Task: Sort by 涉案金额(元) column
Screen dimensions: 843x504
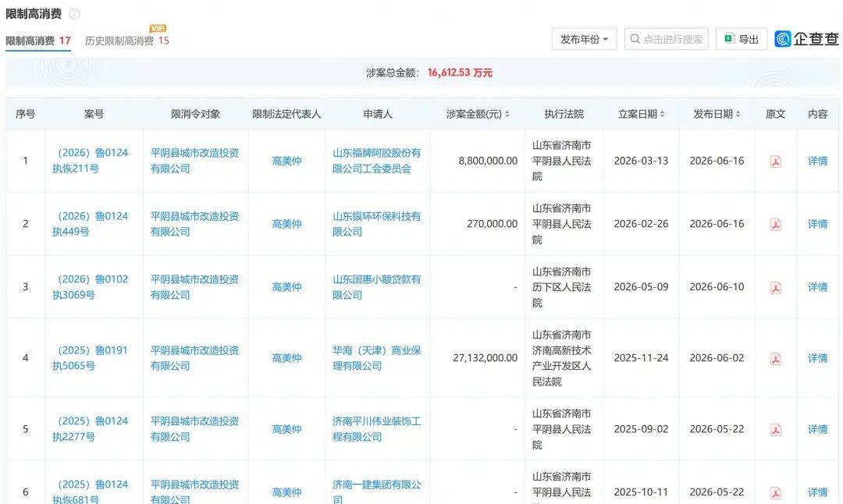Action: tap(507, 114)
